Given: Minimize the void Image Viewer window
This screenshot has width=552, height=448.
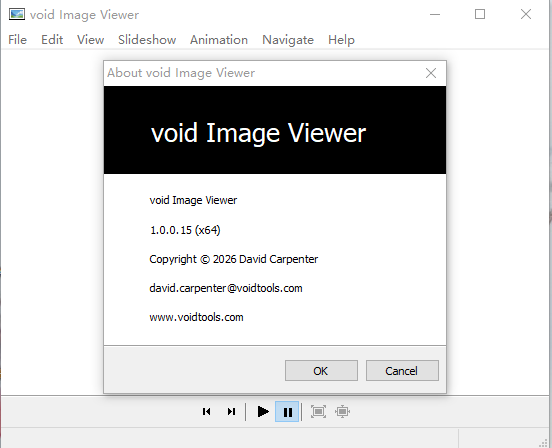Looking at the screenshot, I should tap(435, 14).
